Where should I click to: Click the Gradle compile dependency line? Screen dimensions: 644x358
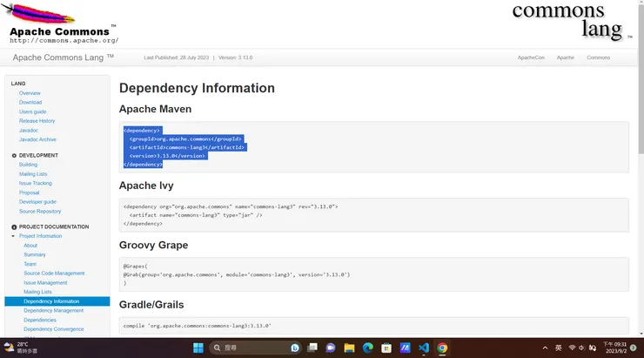[x=198, y=326]
